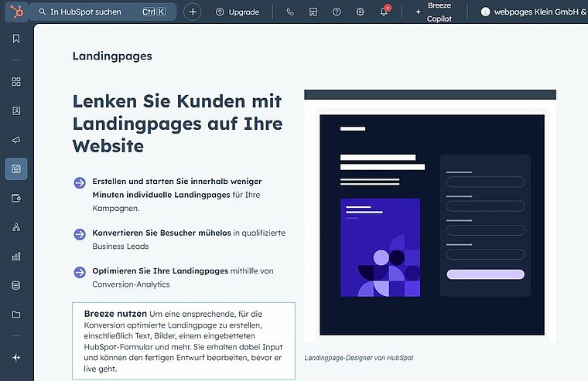Click the 'Landingpages' page title
Image resolution: width=588 pixels, height=381 pixels.
112,56
